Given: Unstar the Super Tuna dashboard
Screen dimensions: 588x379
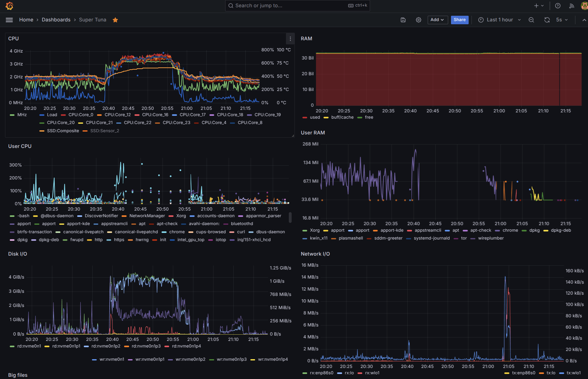Looking at the screenshot, I should [115, 20].
